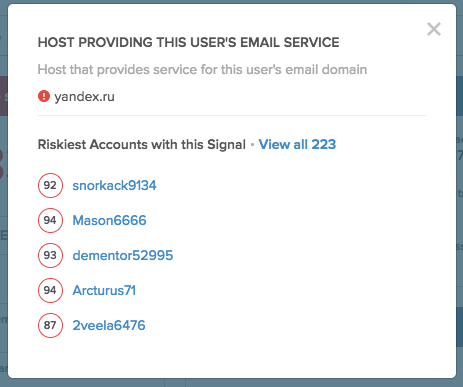Open the 2veela6476 account
Screen dimensions: 463x387
click(109, 325)
